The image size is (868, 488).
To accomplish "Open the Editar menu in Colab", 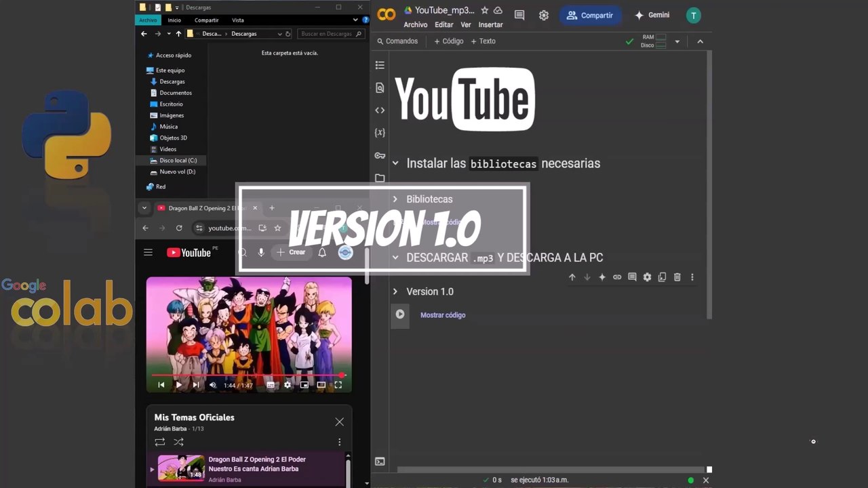I will (444, 25).
